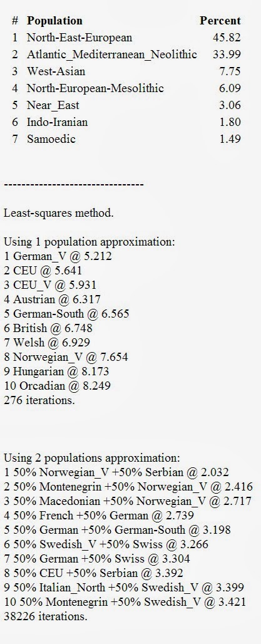The width and height of the screenshot is (261, 644).
Task: Select the Norwegian_V plus Serbian result
Action: tap(116, 472)
